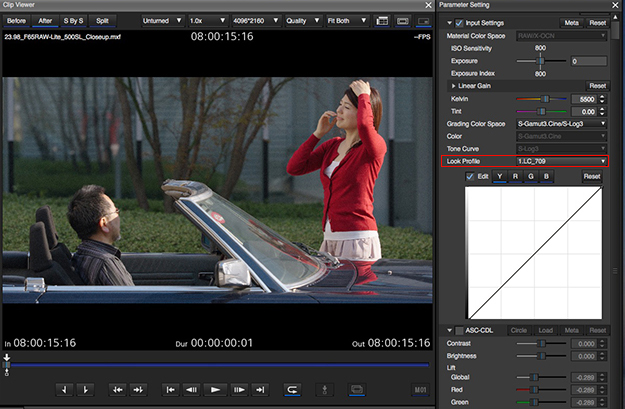The width and height of the screenshot is (625, 409).
Task: Step back one frame
Action: tap(192, 389)
